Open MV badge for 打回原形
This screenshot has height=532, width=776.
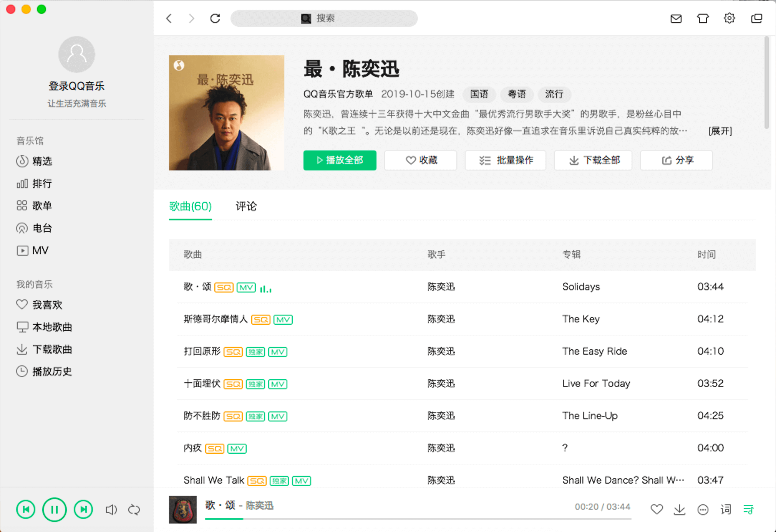point(278,352)
